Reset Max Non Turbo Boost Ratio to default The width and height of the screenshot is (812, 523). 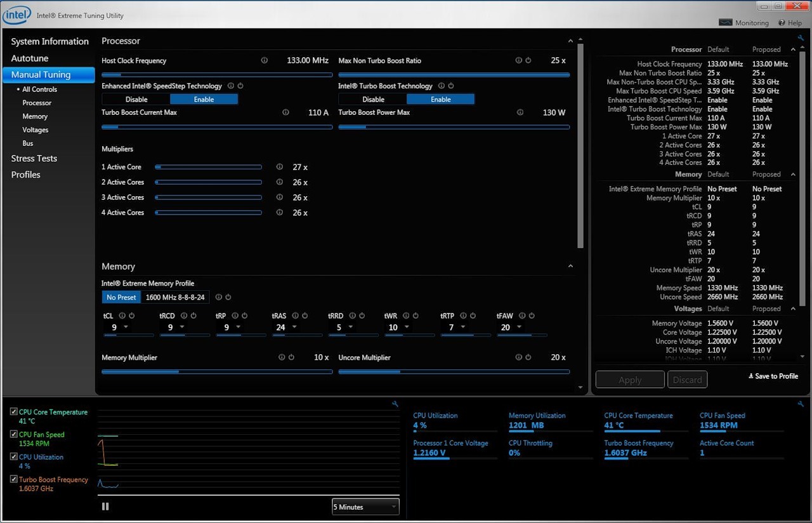(528, 60)
